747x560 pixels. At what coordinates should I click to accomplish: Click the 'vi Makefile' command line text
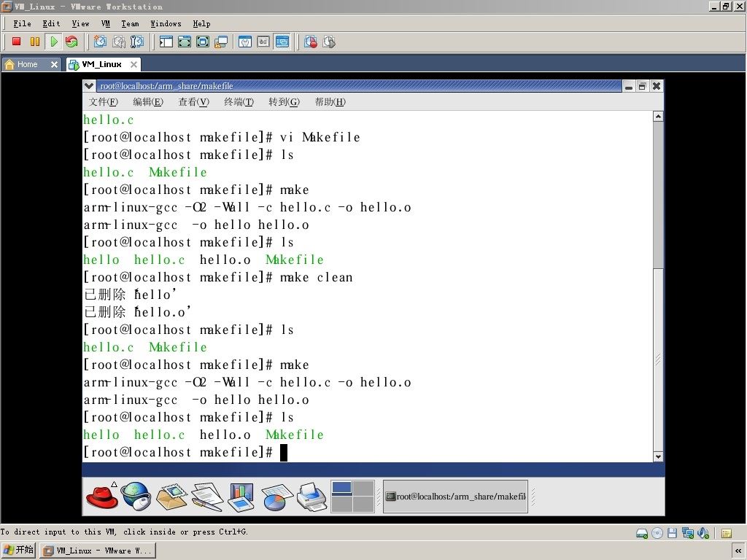pos(320,137)
